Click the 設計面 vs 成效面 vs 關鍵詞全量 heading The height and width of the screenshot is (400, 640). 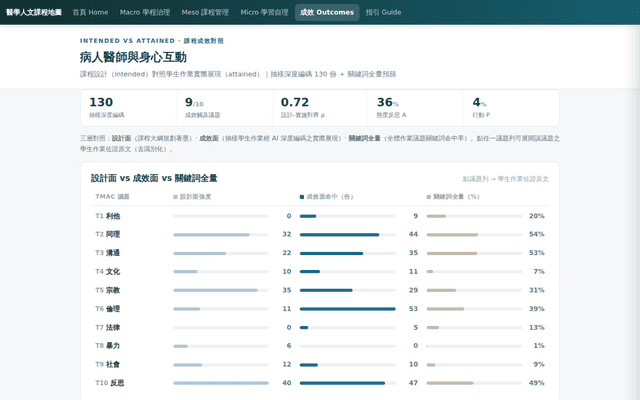(x=154, y=178)
